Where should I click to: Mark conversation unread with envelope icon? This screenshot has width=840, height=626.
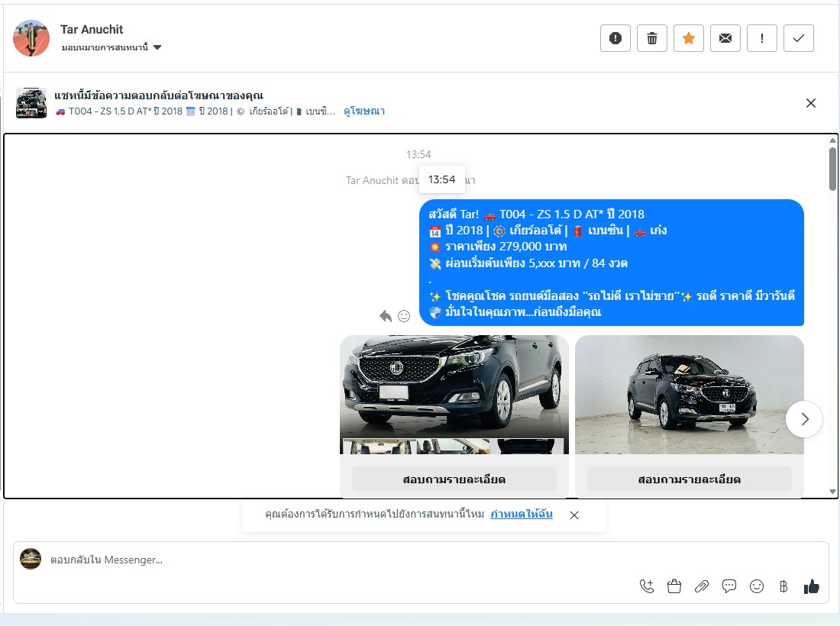[x=725, y=38]
